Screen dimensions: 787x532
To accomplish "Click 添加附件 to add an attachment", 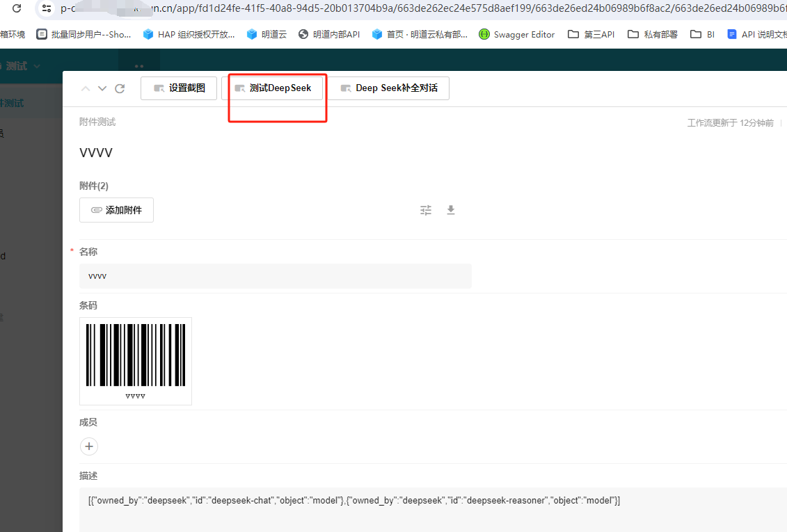I will (x=116, y=210).
